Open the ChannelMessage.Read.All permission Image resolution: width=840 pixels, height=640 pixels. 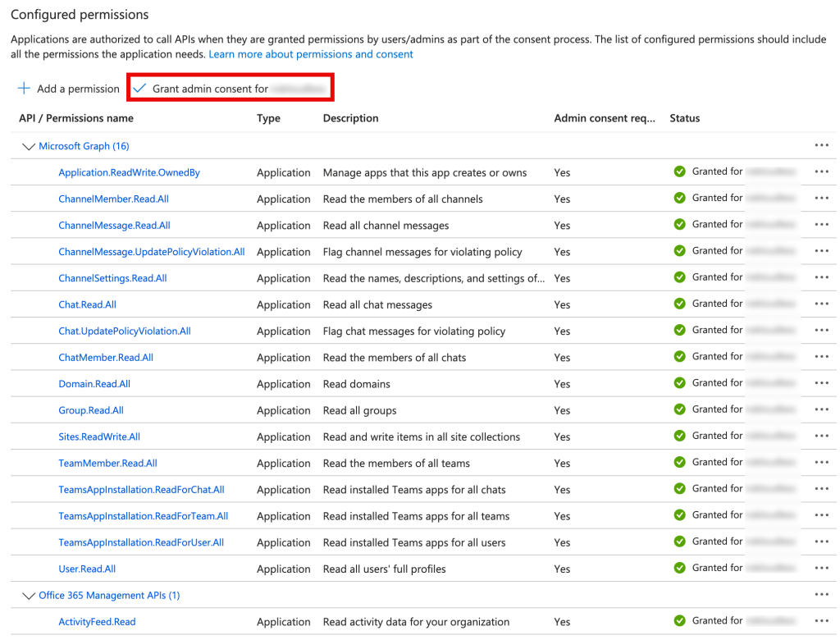114,225
